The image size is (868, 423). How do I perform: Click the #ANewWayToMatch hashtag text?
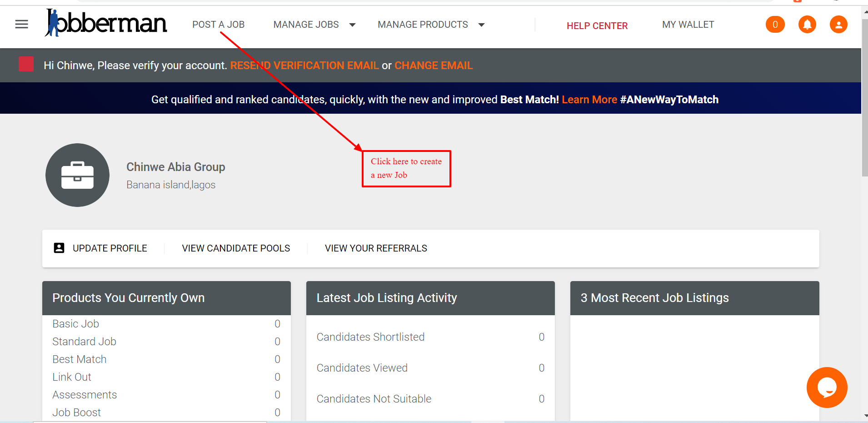tap(669, 100)
